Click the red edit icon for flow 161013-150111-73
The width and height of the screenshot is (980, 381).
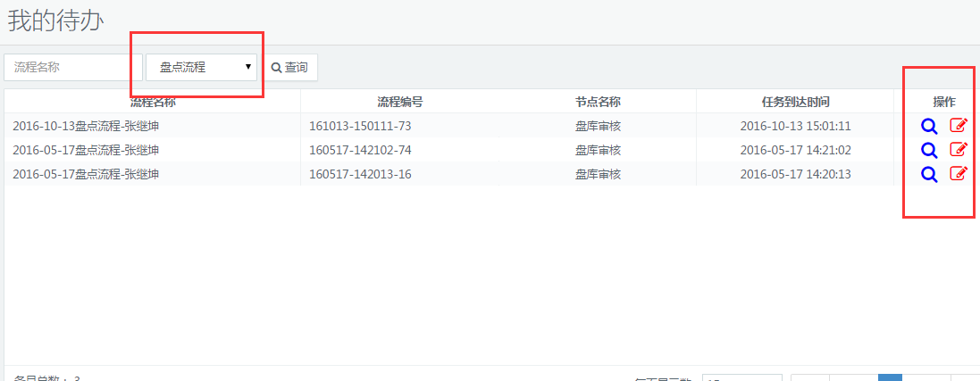pyautogui.click(x=958, y=126)
